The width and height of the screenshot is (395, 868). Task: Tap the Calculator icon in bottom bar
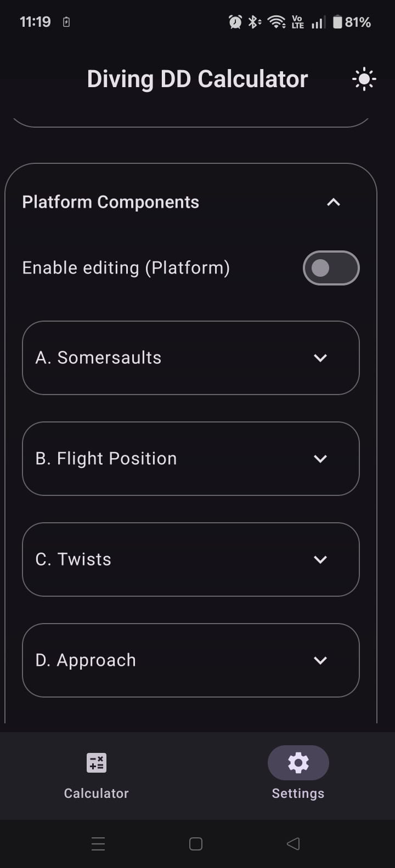point(96,762)
